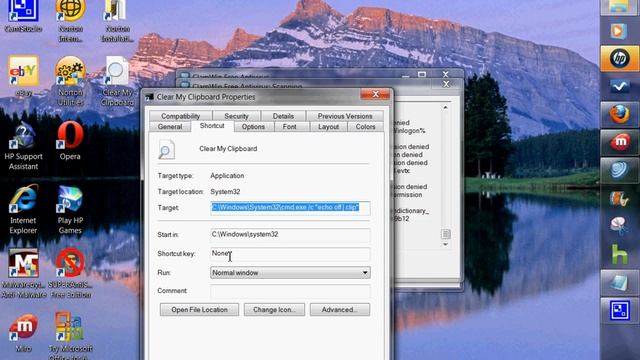
Task: Click the Change Icon button
Action: click(274, 309)
